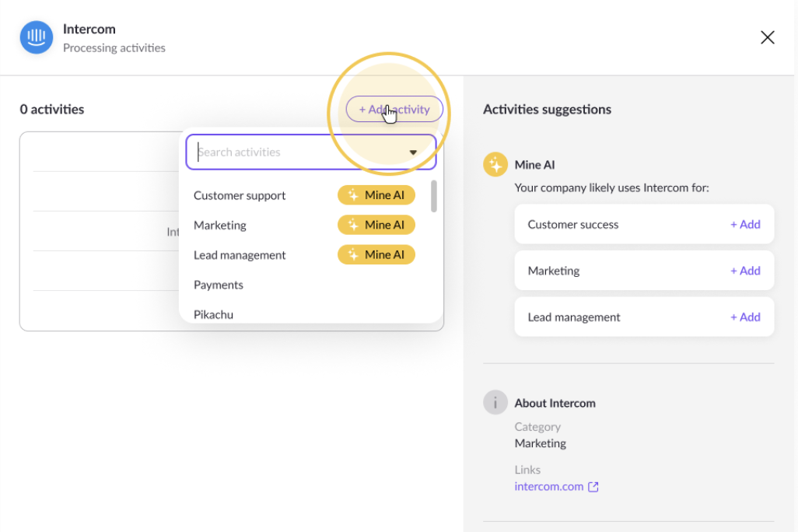Screen dimensions: 798x532
Task: Collapse the activities dropdown arrow
Action: pyautogui.click(x=413, y=152)
